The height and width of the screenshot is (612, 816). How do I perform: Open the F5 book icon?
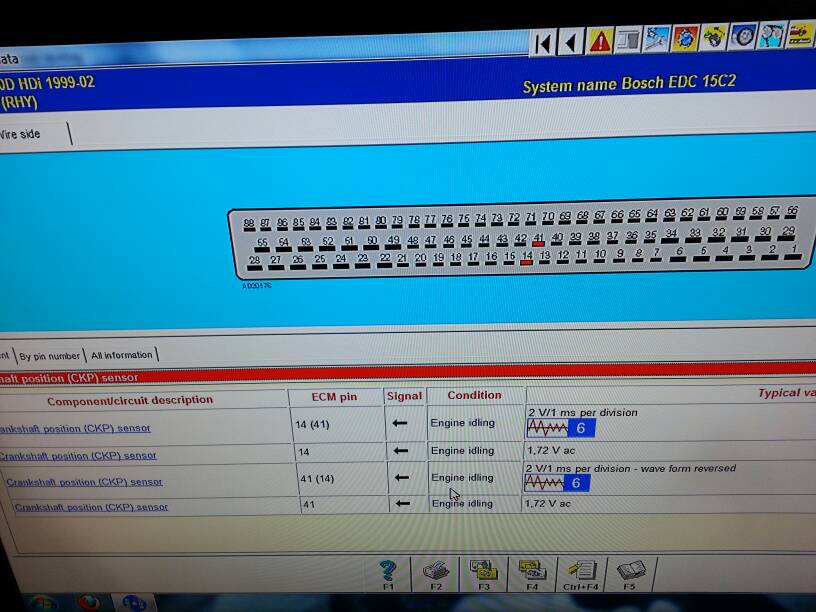point(629,572)
